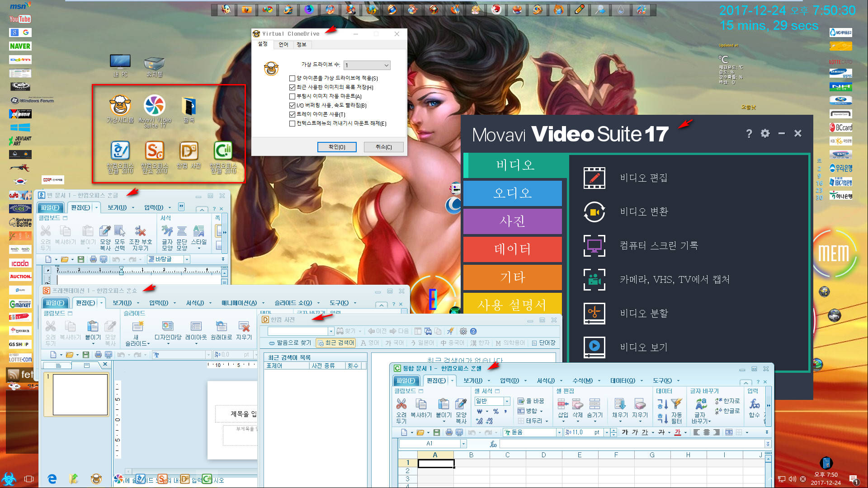Open 한컴 사전 desktop icon
The height and width of the screenshot is (488, 868).
(189, 155)
